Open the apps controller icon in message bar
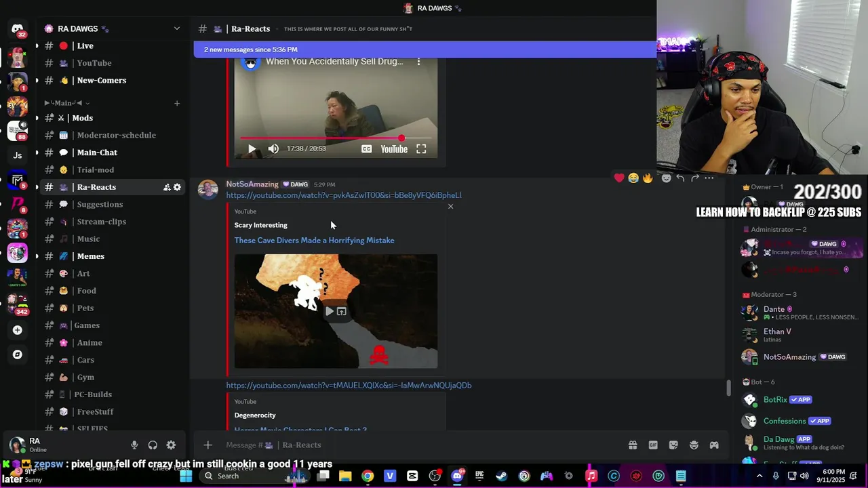This screenshot has height=488, width=868. [714, 445]
